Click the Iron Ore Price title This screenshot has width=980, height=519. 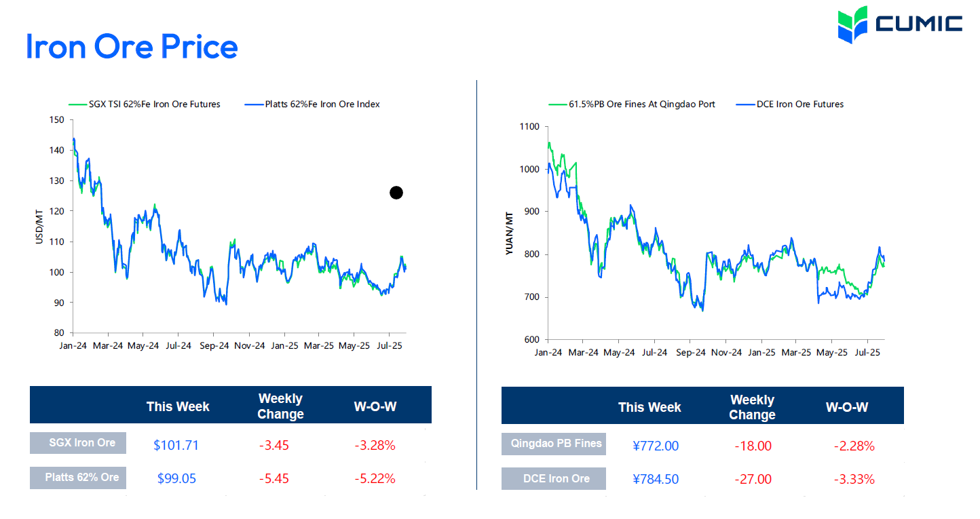[132, 46]
